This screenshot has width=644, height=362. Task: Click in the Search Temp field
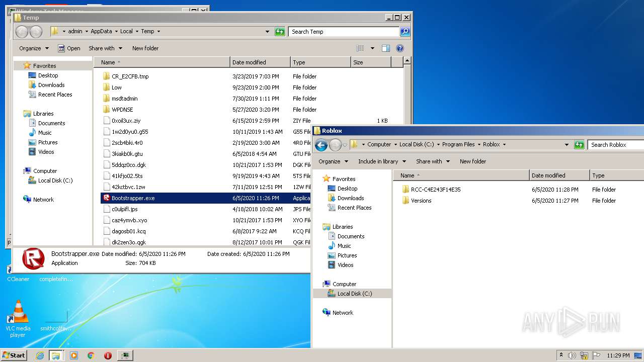click(344, 32)
